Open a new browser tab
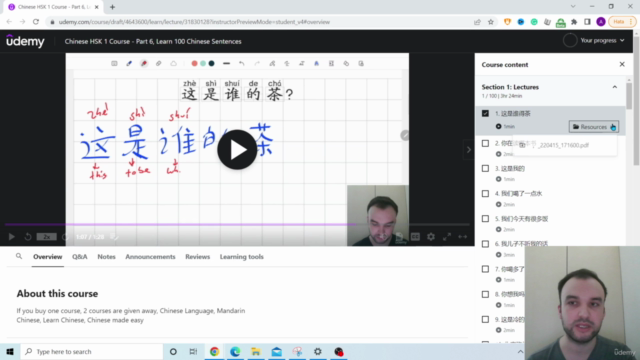The width and height of the screenshot is (640, 360). pyautogui.click(x=112, y=7)
